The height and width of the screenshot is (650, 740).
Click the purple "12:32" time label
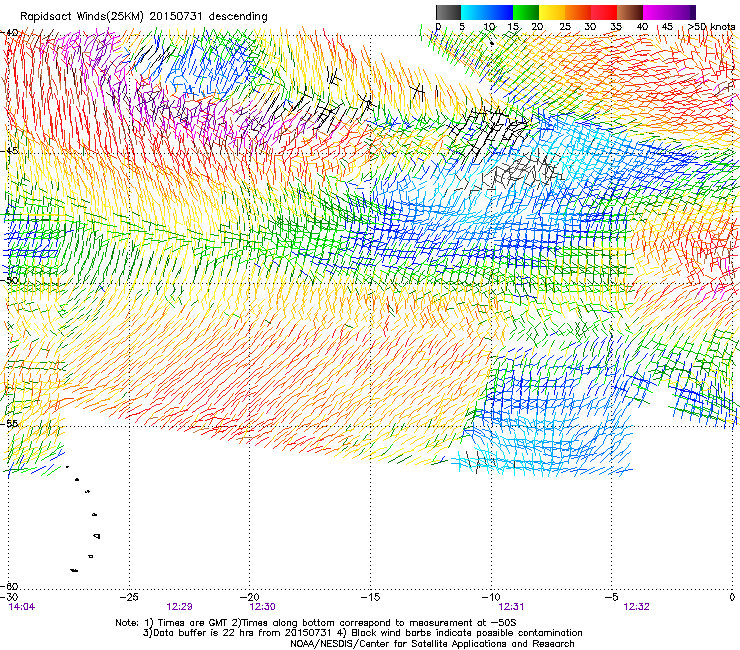[x=636, y=607]
